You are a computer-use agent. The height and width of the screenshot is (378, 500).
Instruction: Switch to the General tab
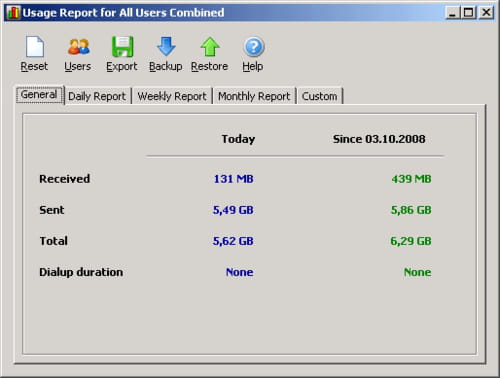(39, 95)
